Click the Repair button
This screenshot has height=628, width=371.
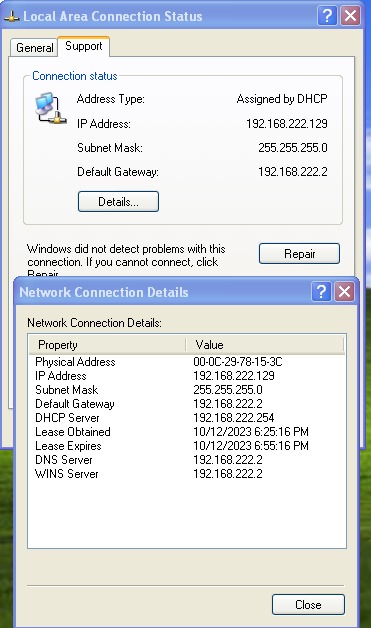click(299, 254)
